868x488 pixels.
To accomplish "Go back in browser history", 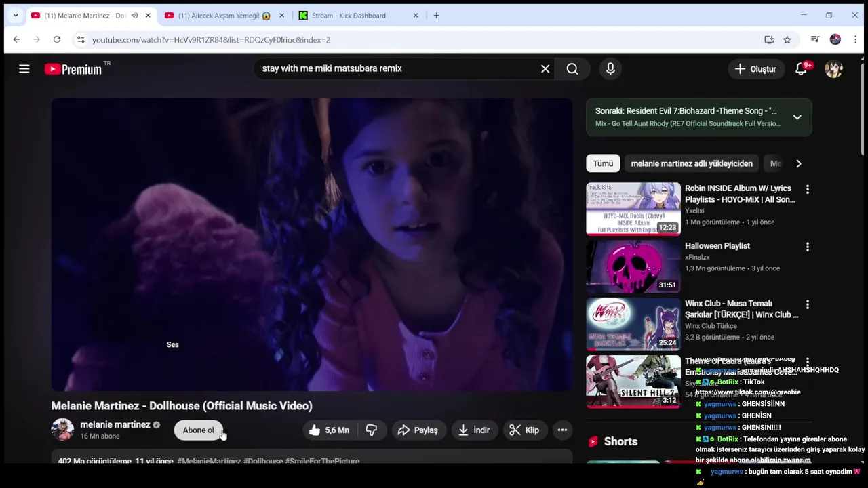I will pos(16,39).
